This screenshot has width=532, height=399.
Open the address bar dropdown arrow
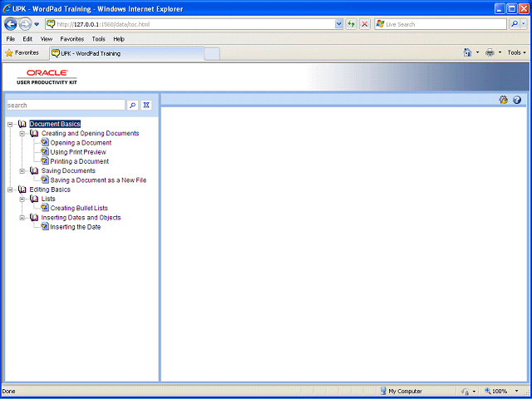(338, 24)
